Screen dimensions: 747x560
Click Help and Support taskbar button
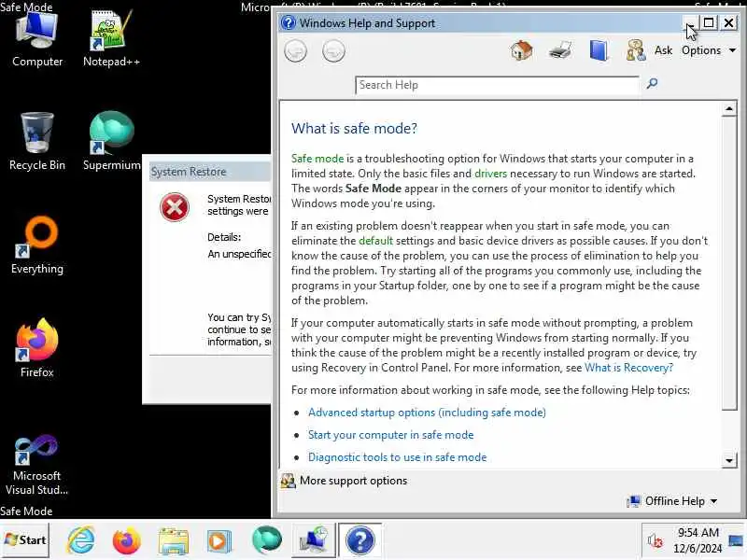point(360,540)
